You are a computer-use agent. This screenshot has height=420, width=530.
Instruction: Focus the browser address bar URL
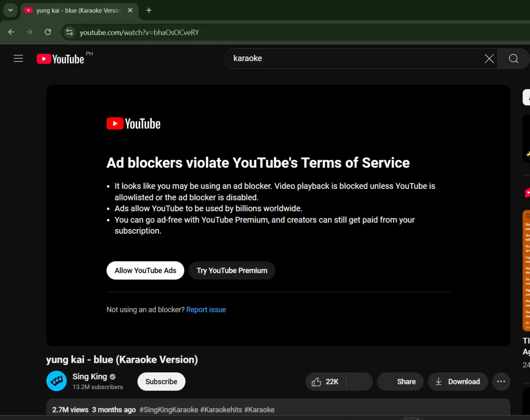tap(139, 33)
